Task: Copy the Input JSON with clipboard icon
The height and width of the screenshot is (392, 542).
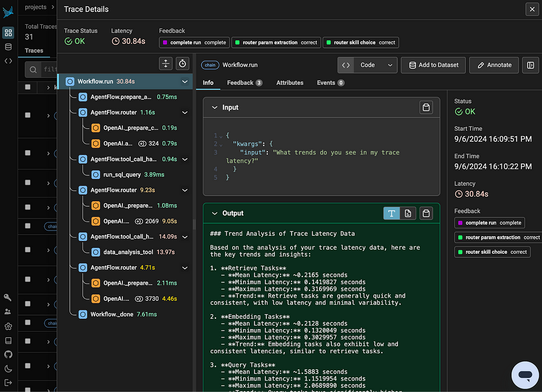Action: click(x=426, y=107)
